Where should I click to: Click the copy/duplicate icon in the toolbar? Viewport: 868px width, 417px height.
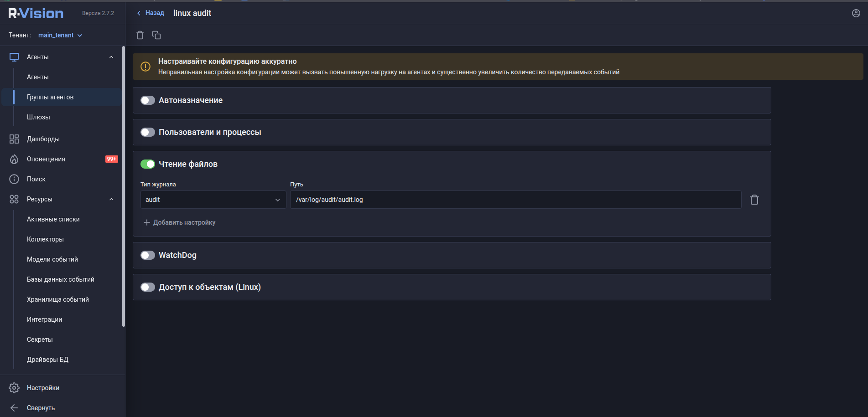click(156, 35)
